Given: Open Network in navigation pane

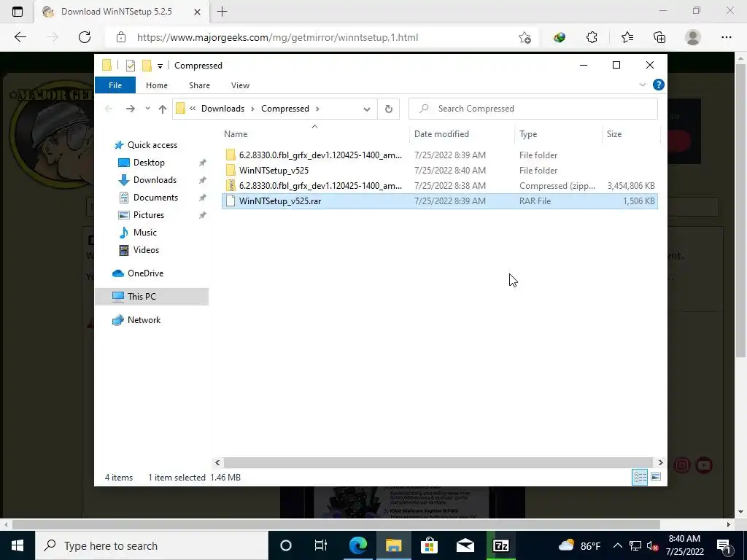Looking at the screenshot, I should (144, 320).
